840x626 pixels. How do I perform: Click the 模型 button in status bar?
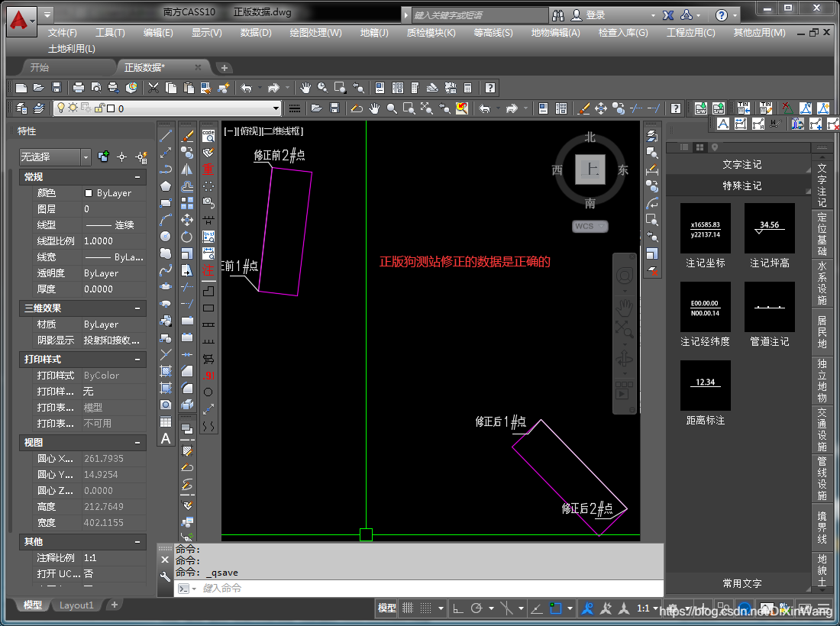pos(387,608)
